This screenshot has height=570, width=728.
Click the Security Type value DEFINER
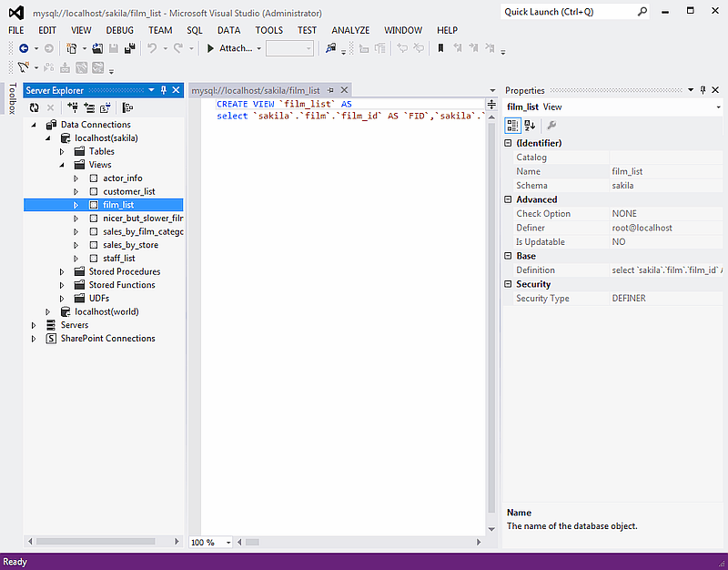click(x=666, y=299)
